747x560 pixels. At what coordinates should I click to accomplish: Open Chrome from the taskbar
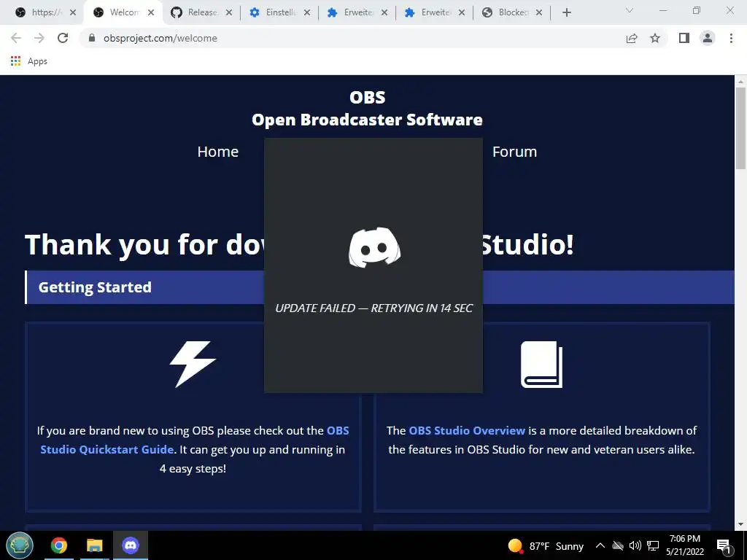(59, 545)
